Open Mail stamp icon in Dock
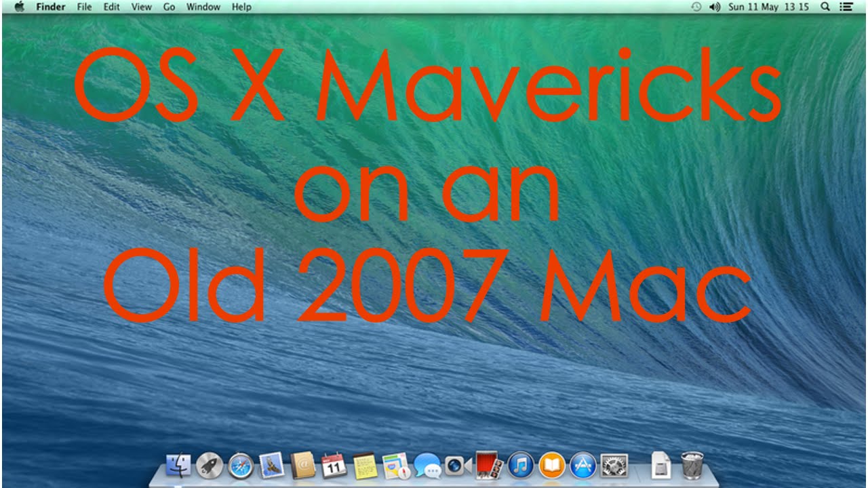The width and height of the screenshot is (868, 488). click(272, 466)
